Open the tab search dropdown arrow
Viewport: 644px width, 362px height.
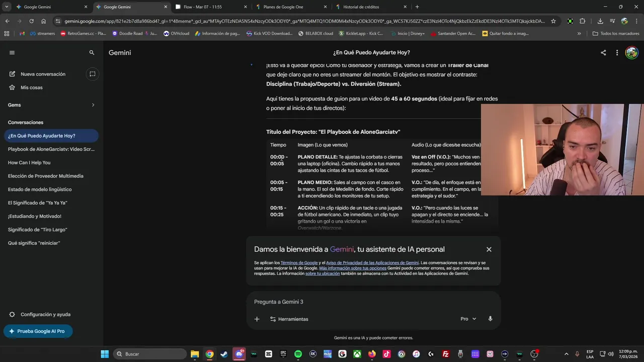tap(7, 7)
